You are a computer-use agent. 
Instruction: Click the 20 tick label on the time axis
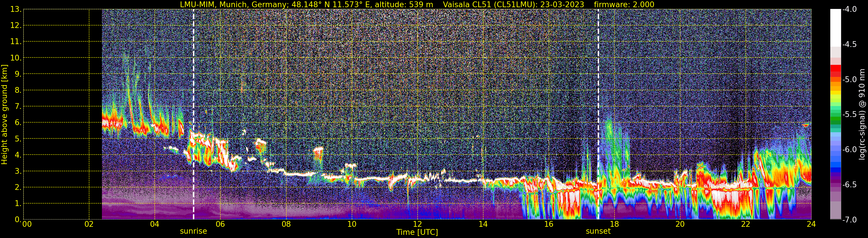[x=680, y=224]
